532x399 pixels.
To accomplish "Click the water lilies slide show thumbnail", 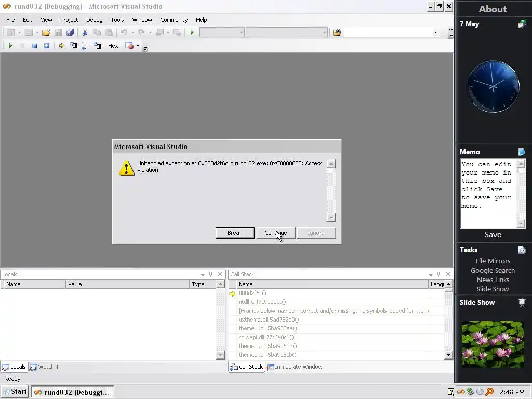I will coord(493,344).
